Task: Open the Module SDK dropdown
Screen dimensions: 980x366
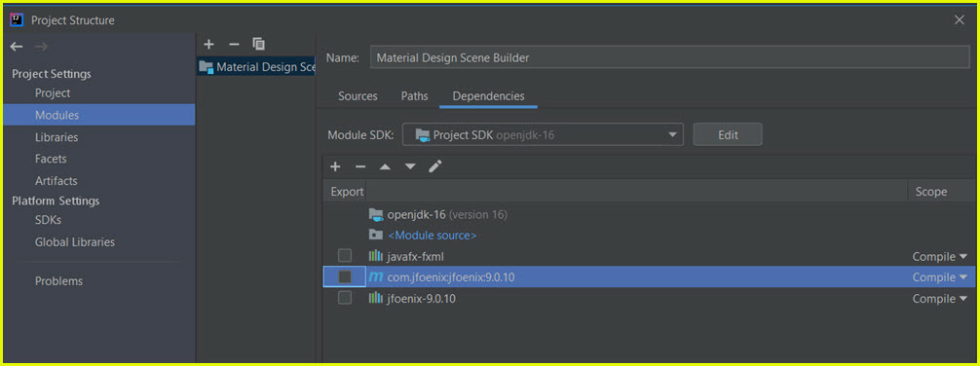Action: tap(543, 134)
